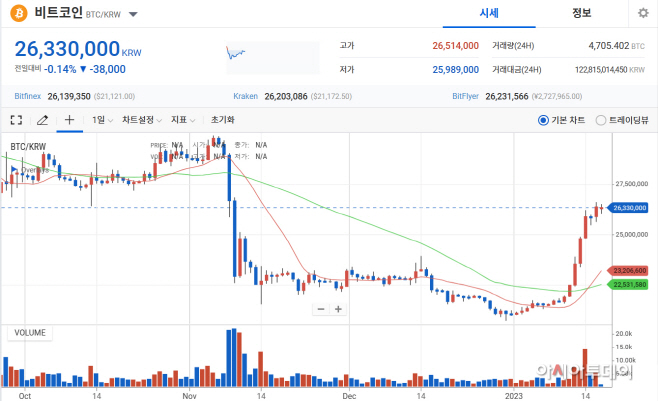The image size is (658, 401).
Task: Click the mini price sparkline thumbnail
Action: pyautogui.click(x=273, y=58)
